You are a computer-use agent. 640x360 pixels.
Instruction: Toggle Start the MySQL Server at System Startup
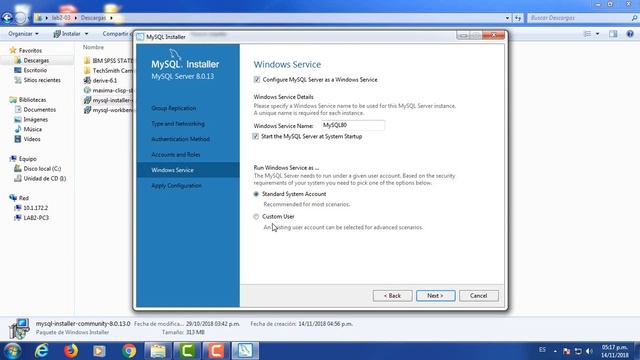click(256, 136)
